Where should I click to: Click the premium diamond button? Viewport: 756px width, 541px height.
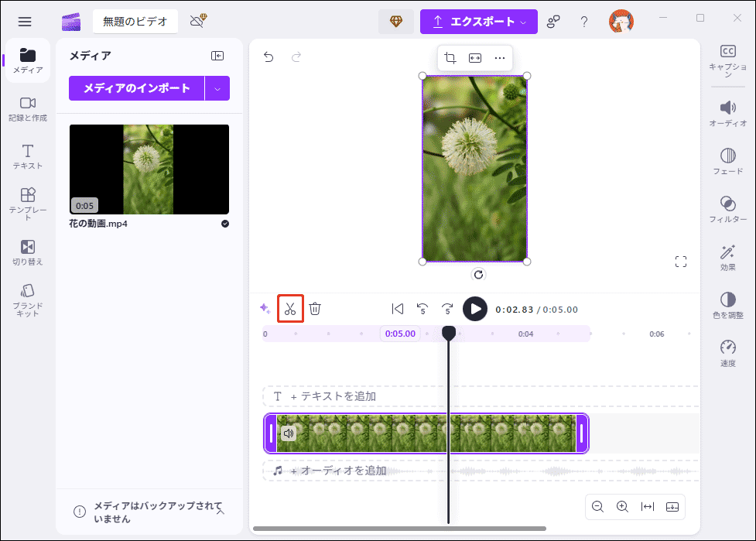click(396, 22)
